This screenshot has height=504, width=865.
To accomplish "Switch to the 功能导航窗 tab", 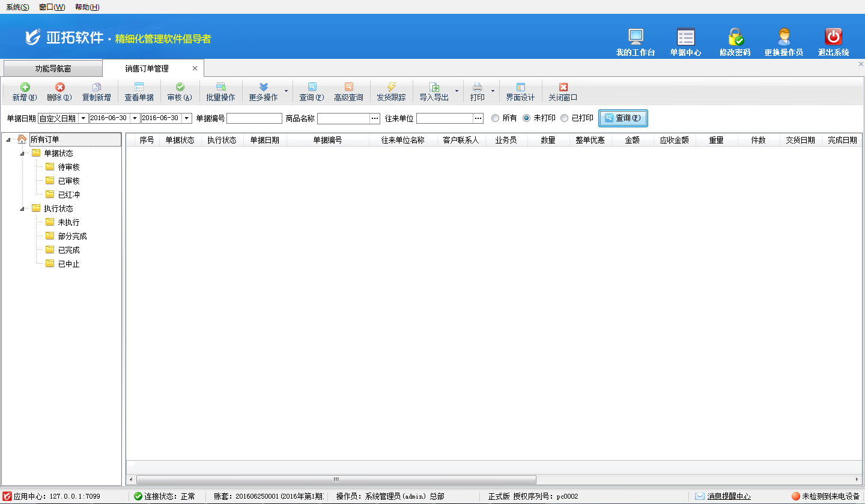I will (x=53, y=68).
